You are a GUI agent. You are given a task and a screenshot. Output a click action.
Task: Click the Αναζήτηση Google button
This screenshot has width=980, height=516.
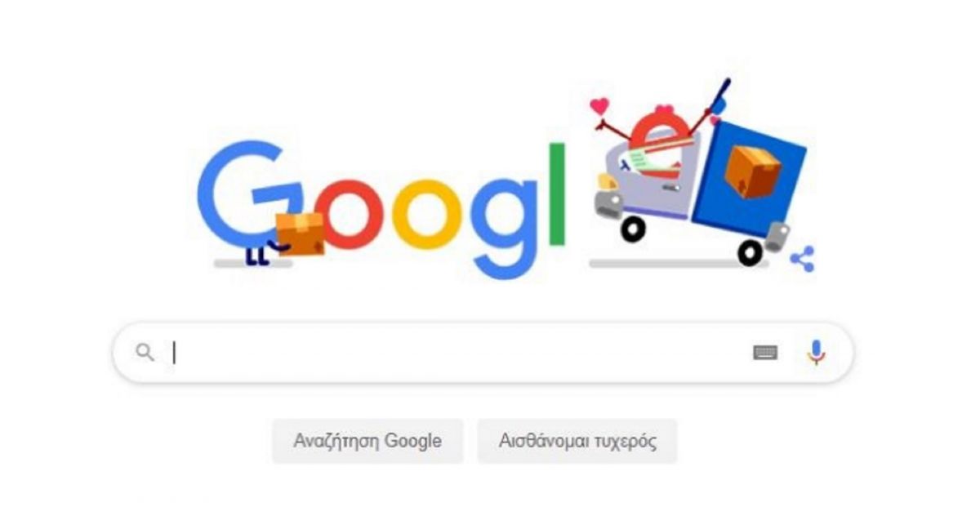tap(367, 442)
